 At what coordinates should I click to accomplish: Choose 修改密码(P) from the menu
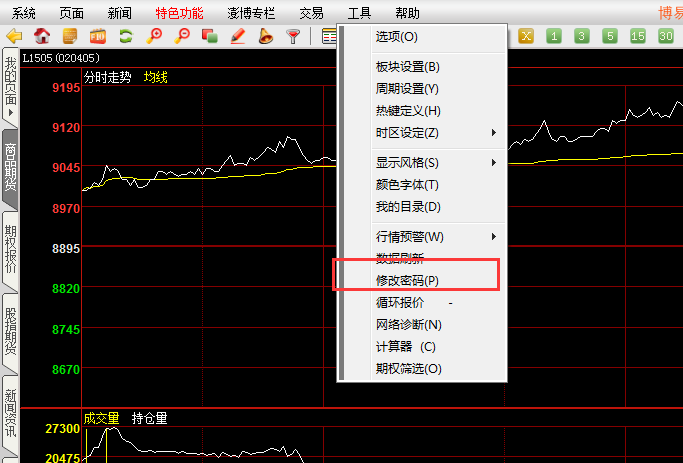click(407, 281)
